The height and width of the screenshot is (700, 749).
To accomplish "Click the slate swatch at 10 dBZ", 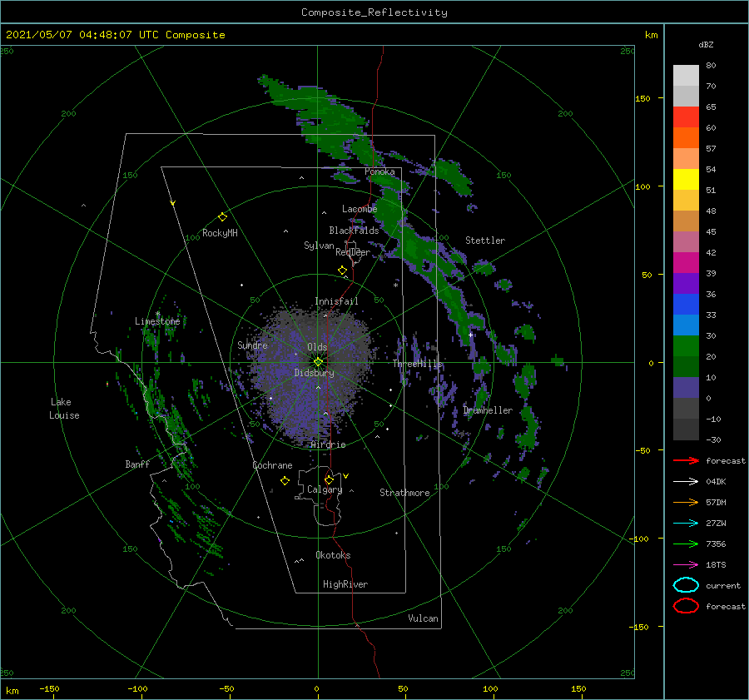I will pyautogui.click(x=686, y=388).
